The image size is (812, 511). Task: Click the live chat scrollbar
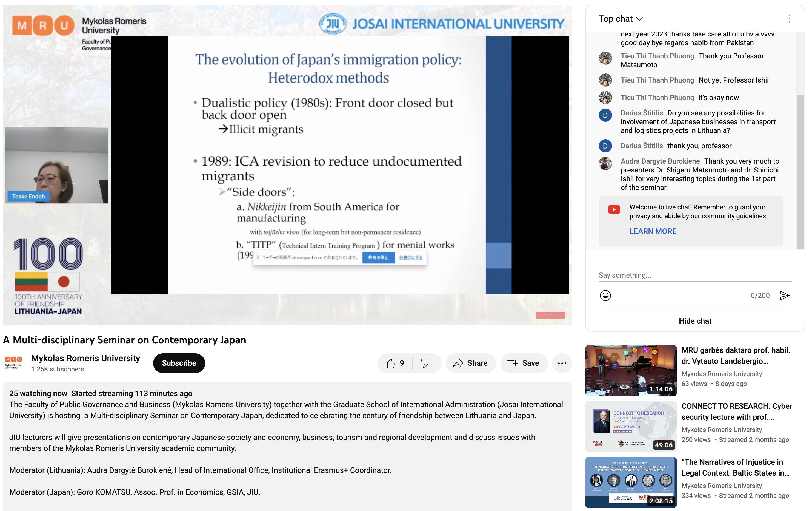pos(800,172)
